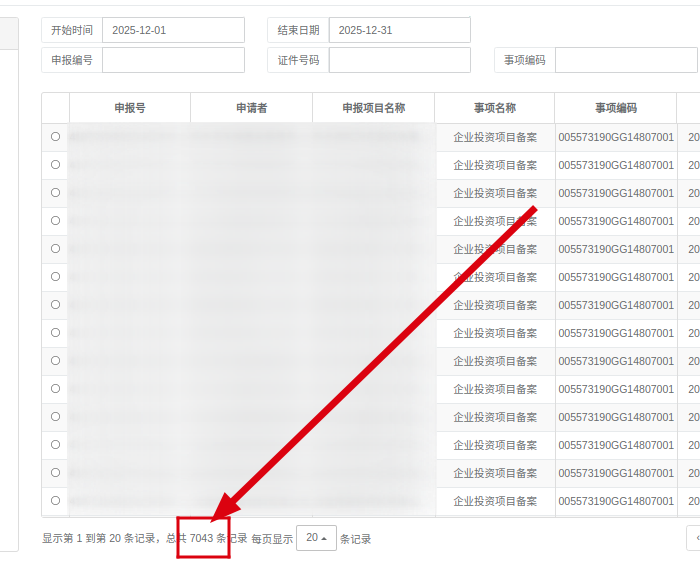Click the 结束日期 date field
Image resolution: width=700 pixels, height=580 pixels.
pyautogui.click(x=399, y=30)
